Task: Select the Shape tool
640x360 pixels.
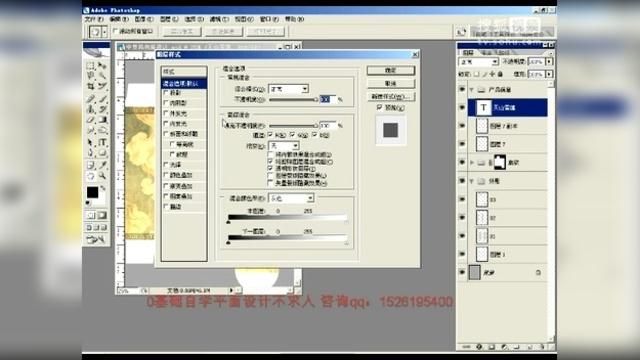Action: click(102, 153)
